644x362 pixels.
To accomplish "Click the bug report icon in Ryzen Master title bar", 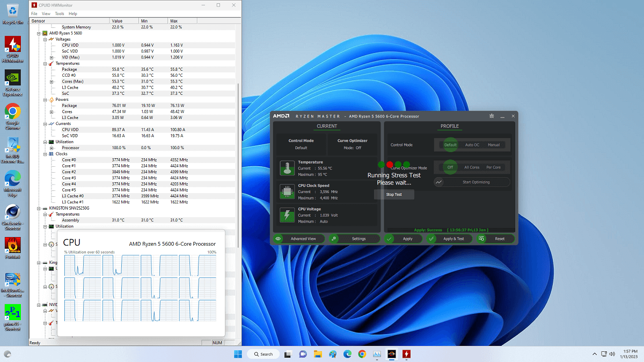I will pyautogui.click(x=492, y=116).
